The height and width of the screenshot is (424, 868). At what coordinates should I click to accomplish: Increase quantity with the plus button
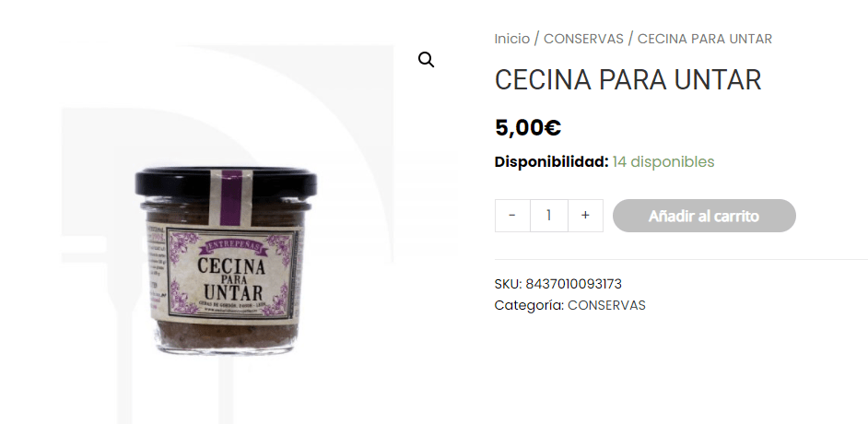585,216
